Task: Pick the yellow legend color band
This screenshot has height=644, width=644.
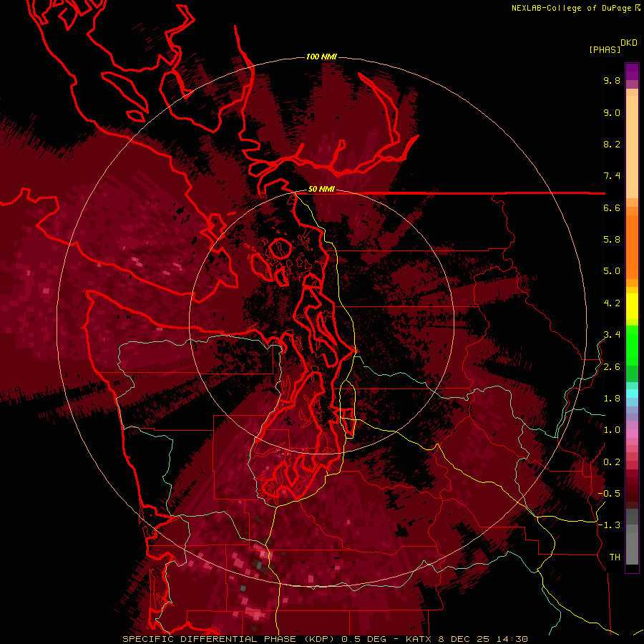Action: pyautogui.click(x=632, y=306)
